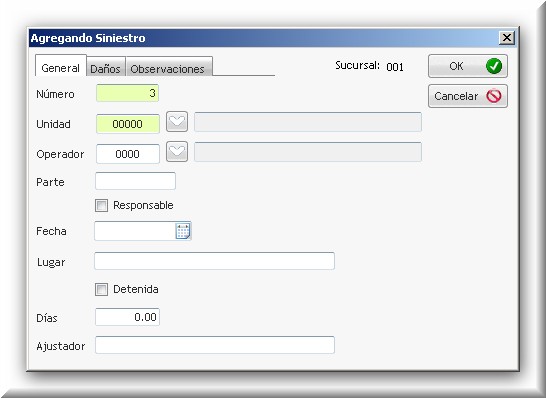
Task: Click the Unidad description box
Action: pos(308,122)
